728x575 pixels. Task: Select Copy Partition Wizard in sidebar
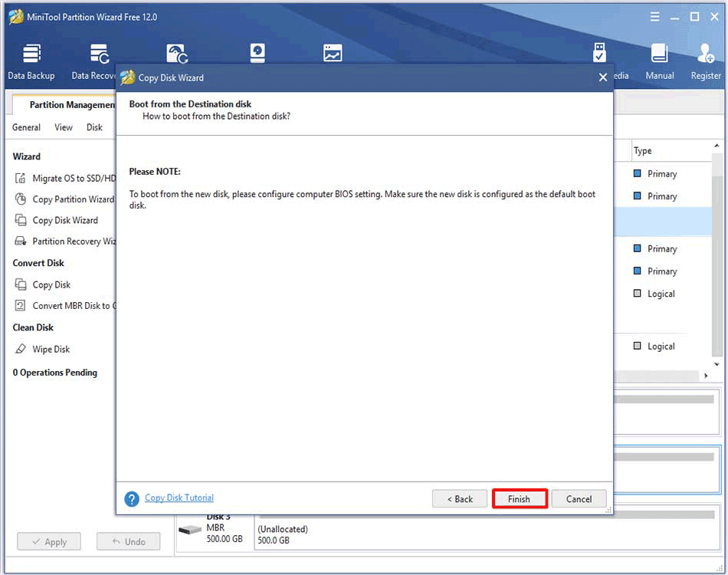click(74, 199)
